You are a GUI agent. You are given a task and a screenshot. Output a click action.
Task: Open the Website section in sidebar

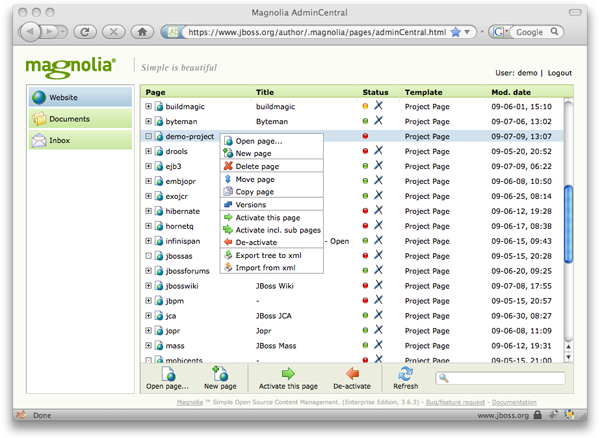click(x=80, y=97)
